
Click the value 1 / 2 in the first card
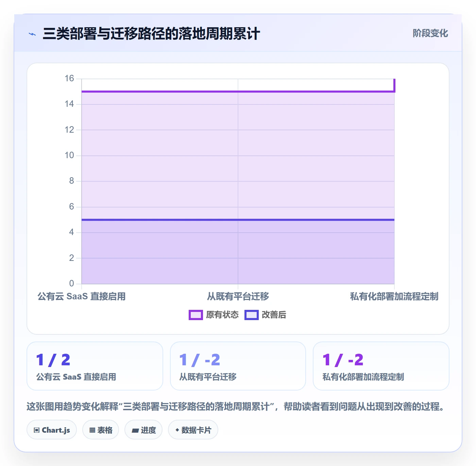[53, 360]
